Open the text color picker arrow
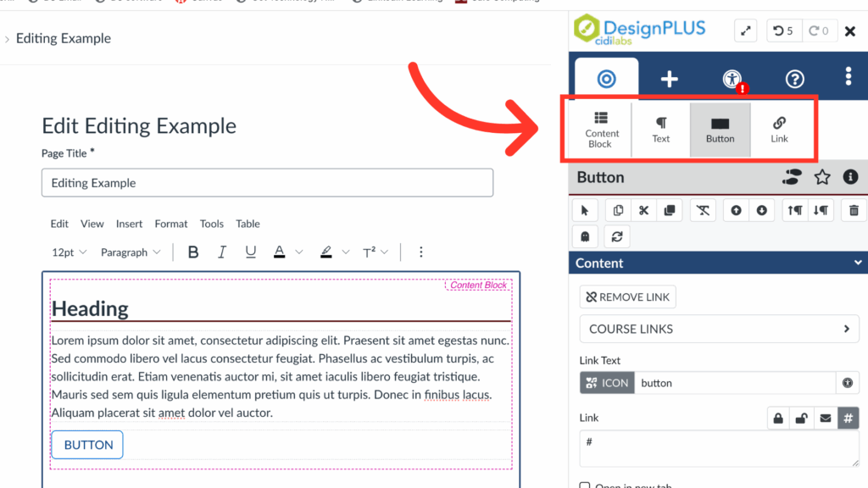 (298, 252)
